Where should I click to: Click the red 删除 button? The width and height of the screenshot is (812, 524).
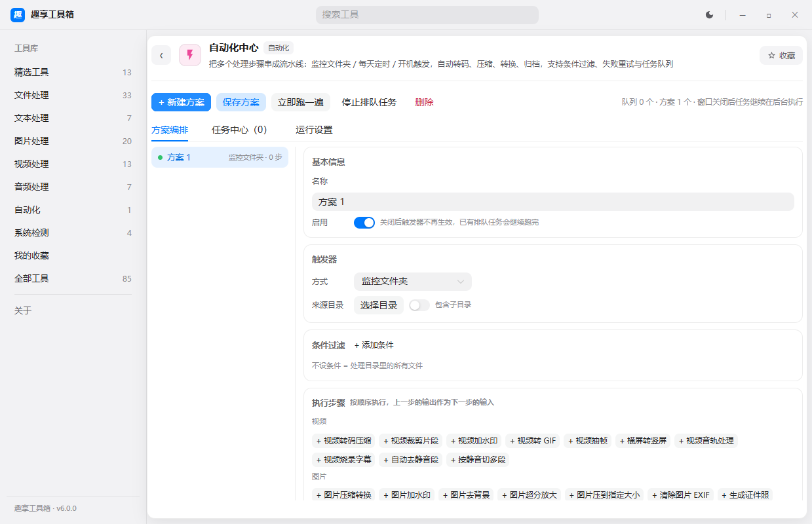pyautogui.click(x=424, y=102)
